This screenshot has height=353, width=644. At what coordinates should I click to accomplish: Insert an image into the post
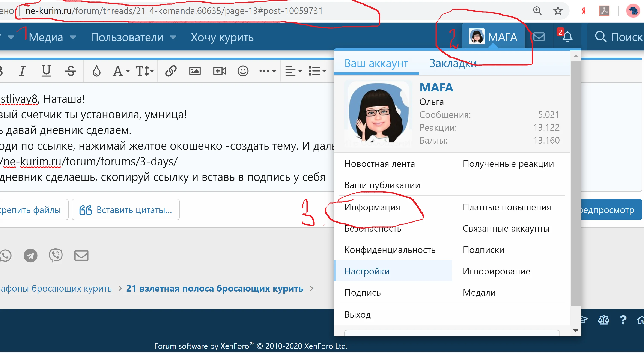tap(195, 71)
